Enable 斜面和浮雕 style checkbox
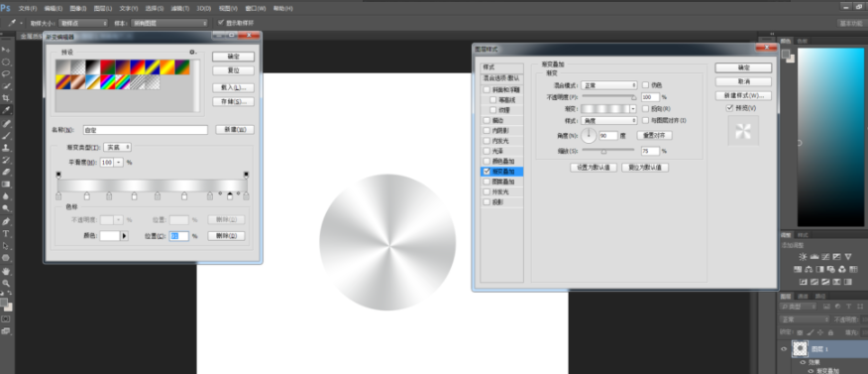Viewport: 868px width, 374px height. pos(487,89)
